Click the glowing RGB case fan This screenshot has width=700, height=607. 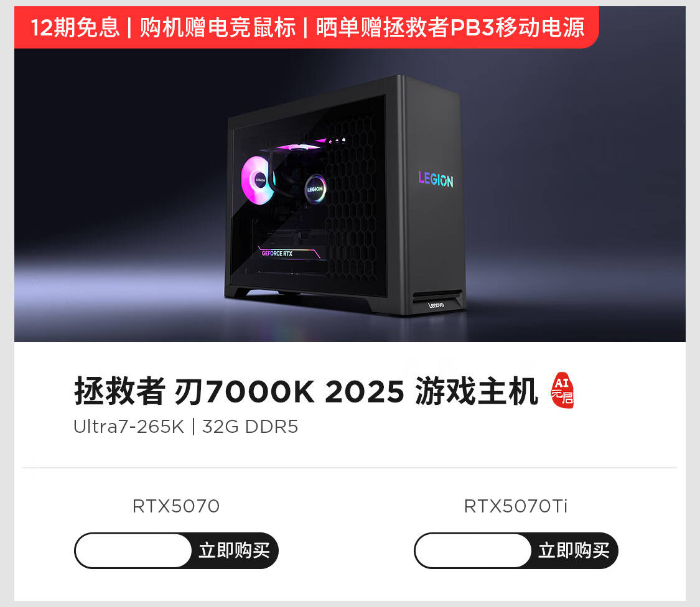[x=258, y=180]
